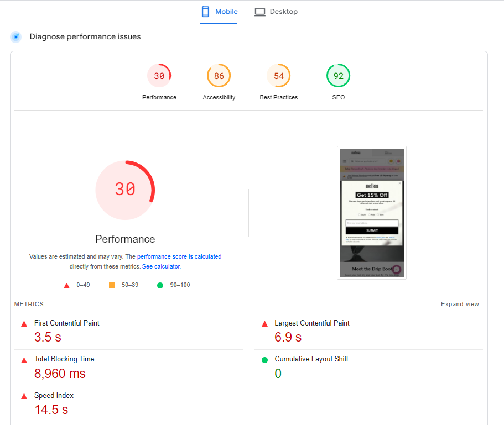Click the Expand view toggle
This screenshot has height=425, width=504.
click(x=460, y=304)
